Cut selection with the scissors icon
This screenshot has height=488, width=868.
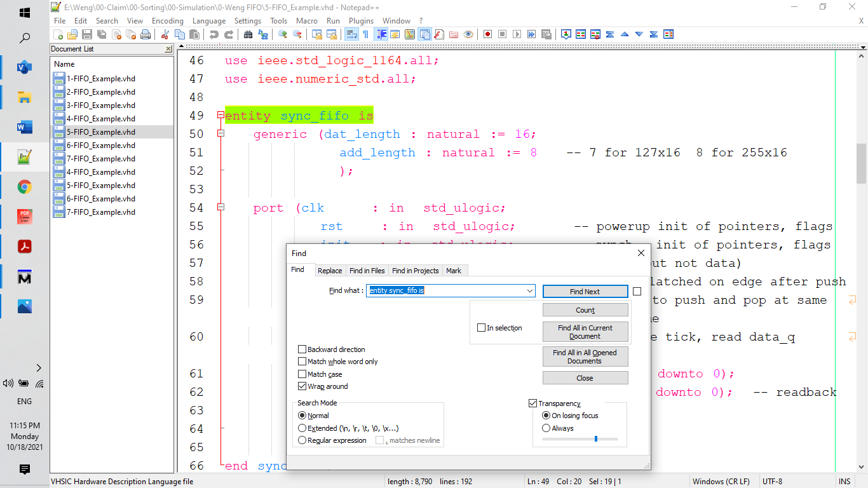click(165, 34)
